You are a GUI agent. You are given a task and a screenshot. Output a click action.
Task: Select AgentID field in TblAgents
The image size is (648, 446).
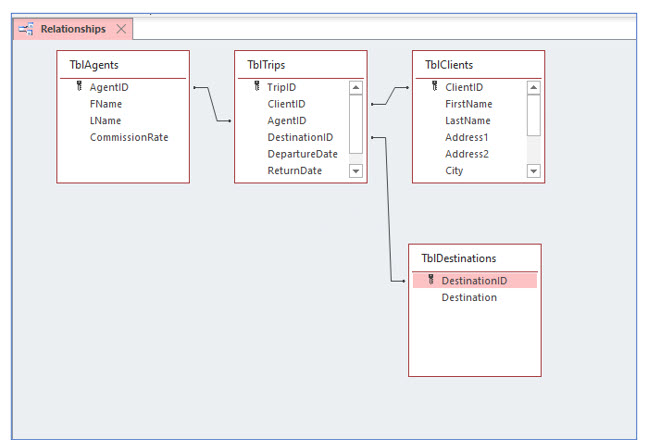click(x=109, y=87)
